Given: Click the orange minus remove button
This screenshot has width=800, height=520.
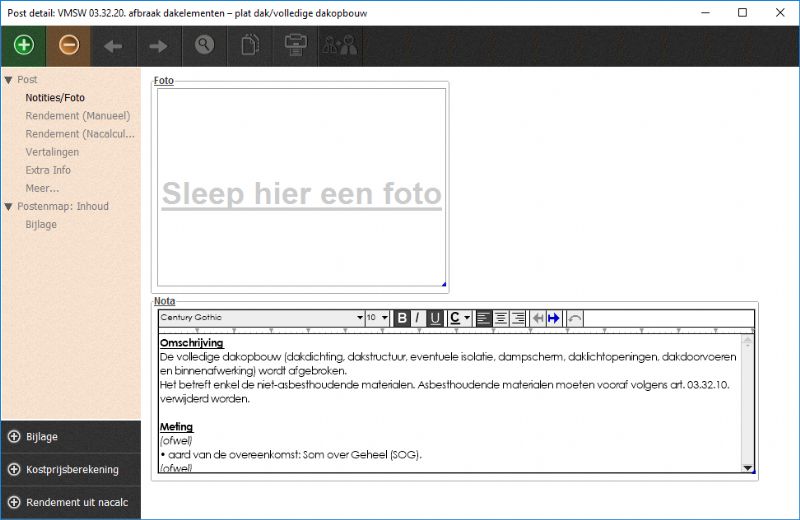Looking at the screenshot, I should coord(68,45).
